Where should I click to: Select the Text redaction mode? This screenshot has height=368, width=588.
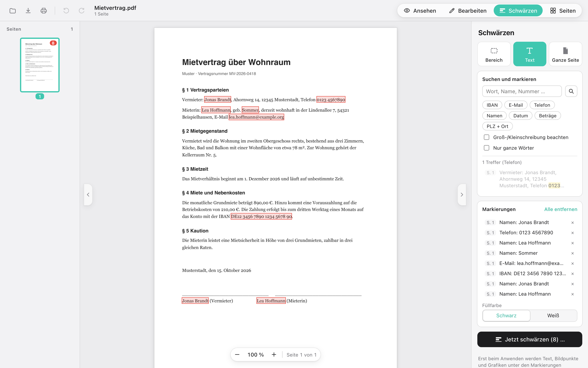coord(530,54)
